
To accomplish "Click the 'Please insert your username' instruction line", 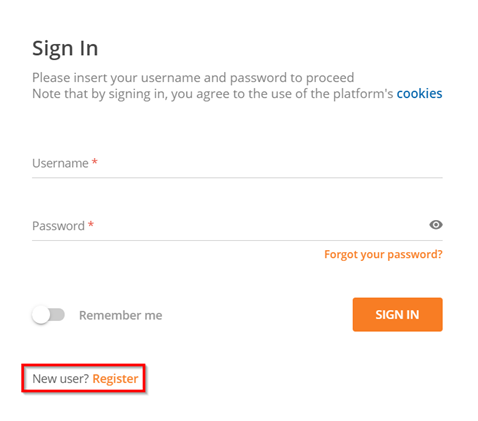I will coord(193,78).
